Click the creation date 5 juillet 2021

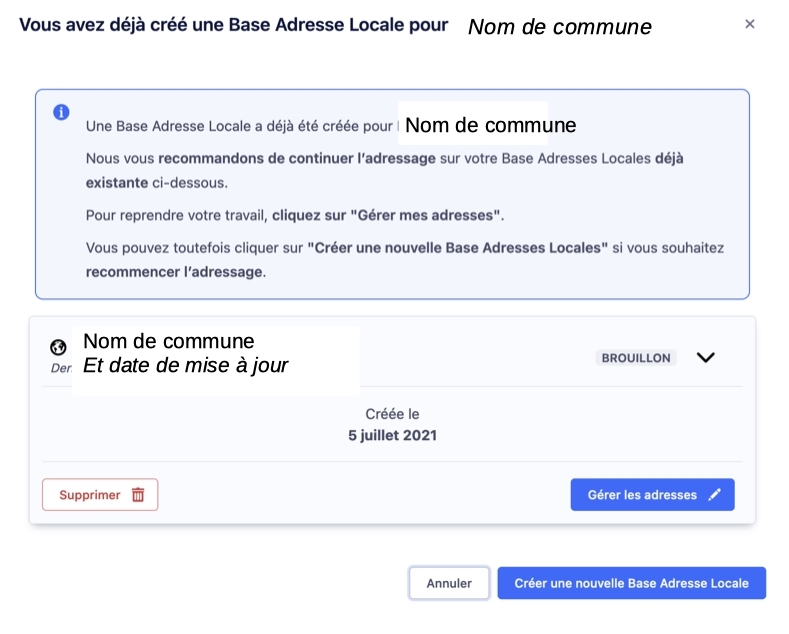tap(392, 435)
